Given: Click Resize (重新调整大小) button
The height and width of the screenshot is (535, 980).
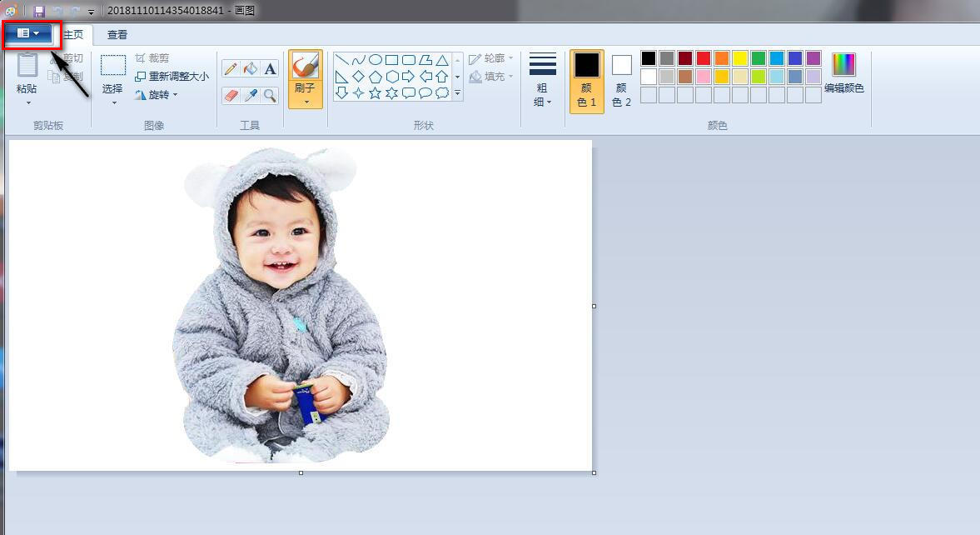Looking at the screenshot, I should pos(172,77).
